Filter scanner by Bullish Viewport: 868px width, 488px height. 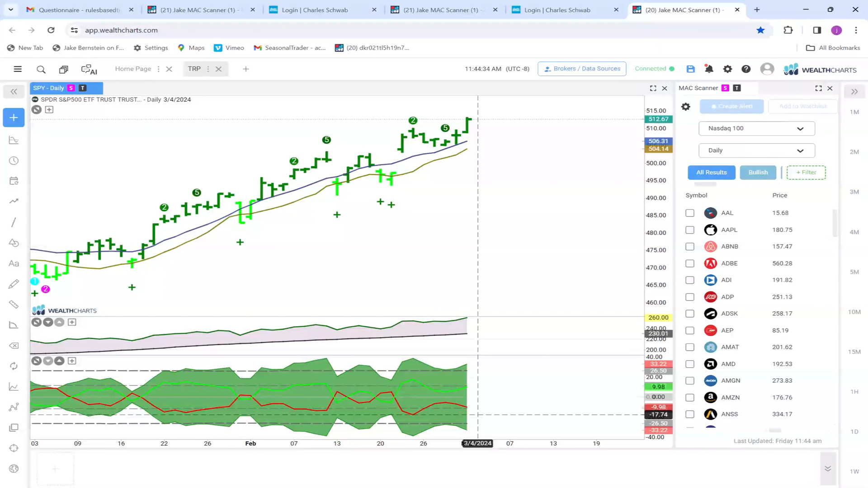coord(758,172)
